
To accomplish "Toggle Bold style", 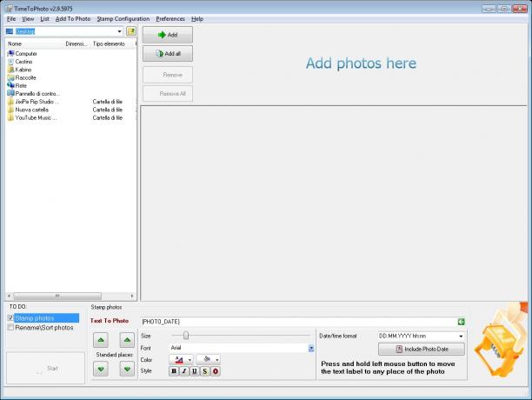I will [x=174, y=371].
